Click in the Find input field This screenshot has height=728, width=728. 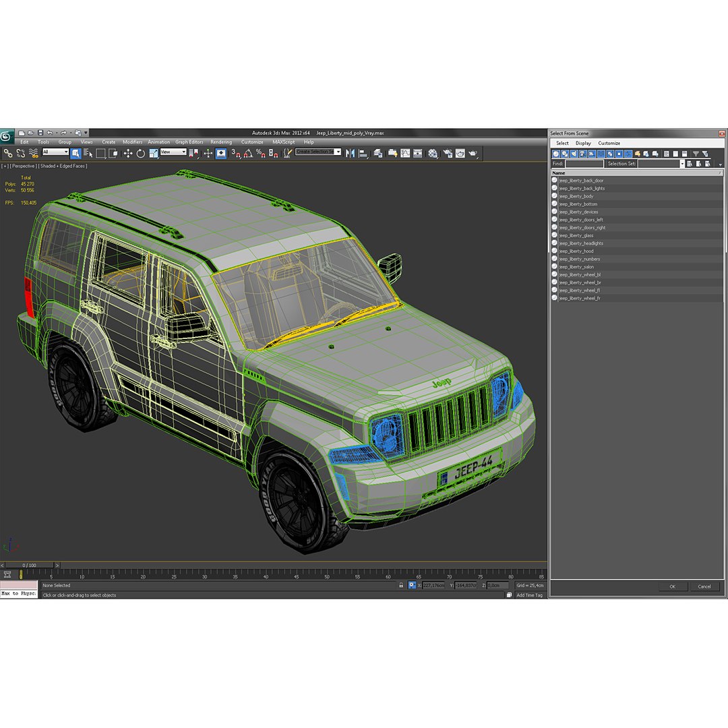[x=584, y=163]
